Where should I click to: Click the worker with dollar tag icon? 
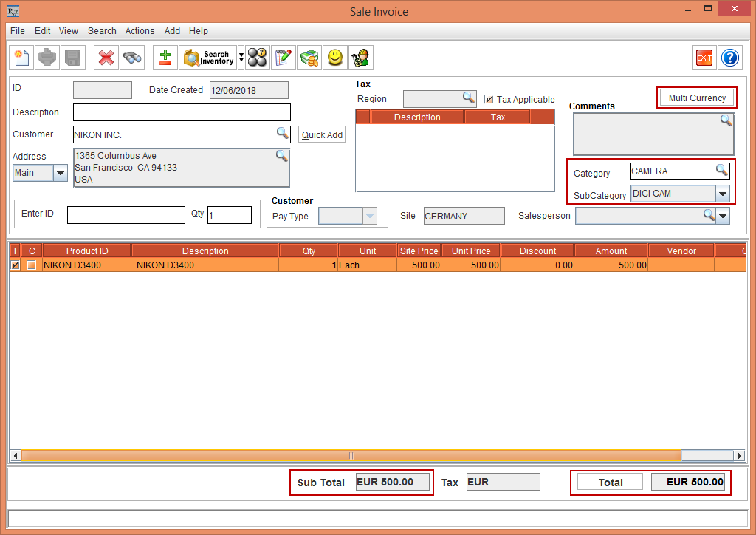coord(360,58)
